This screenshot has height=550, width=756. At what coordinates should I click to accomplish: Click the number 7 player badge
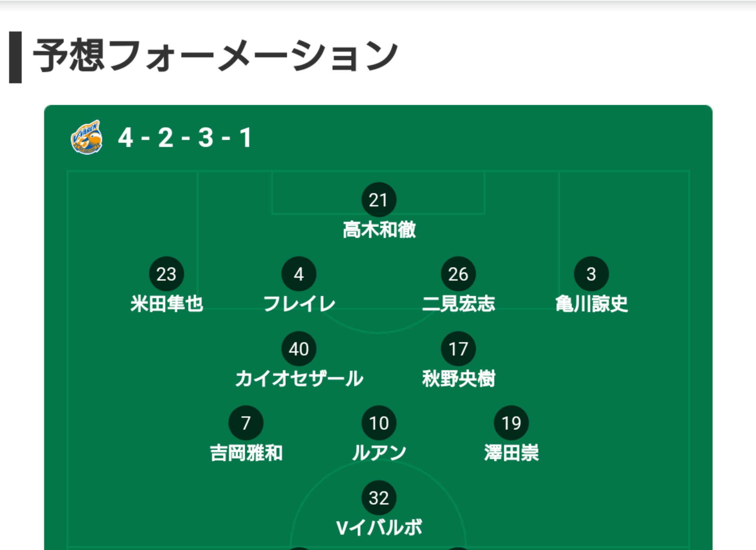point(246,423)
